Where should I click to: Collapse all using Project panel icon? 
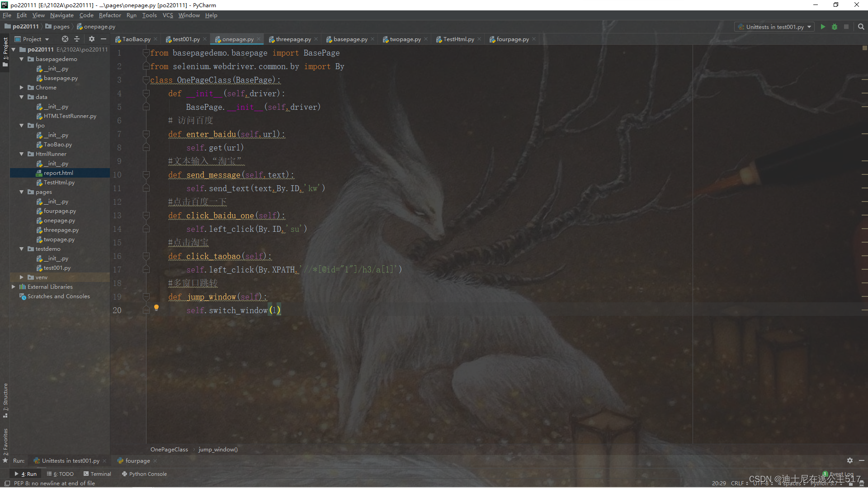[x=77, y=39]
